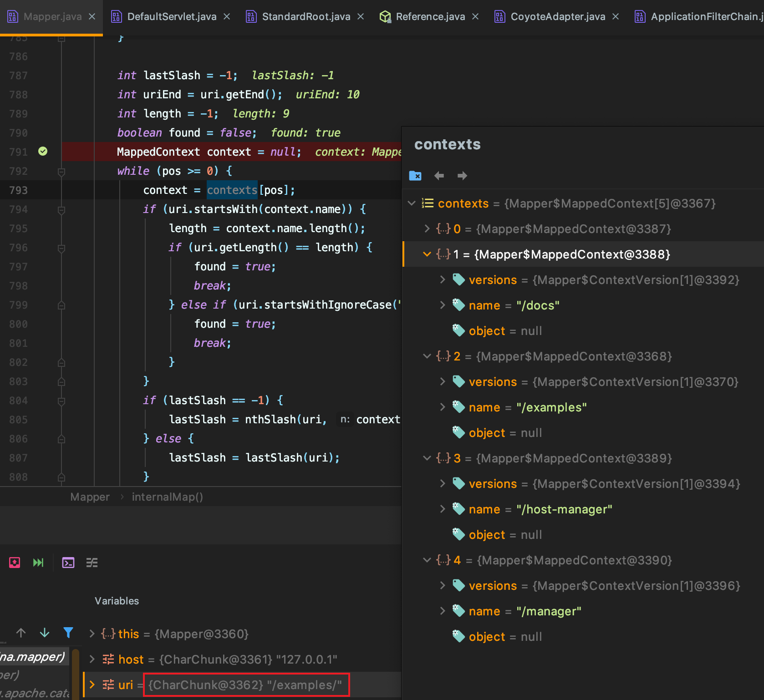764x700 pixels.
Task: Close the contexts inspection popup
Action: point(415,176)
